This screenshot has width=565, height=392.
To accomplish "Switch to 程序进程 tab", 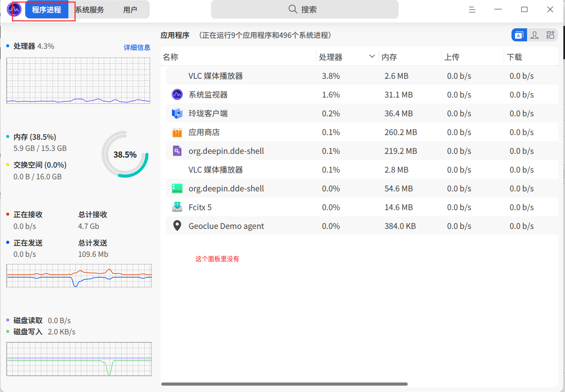I will coord(47,10).
